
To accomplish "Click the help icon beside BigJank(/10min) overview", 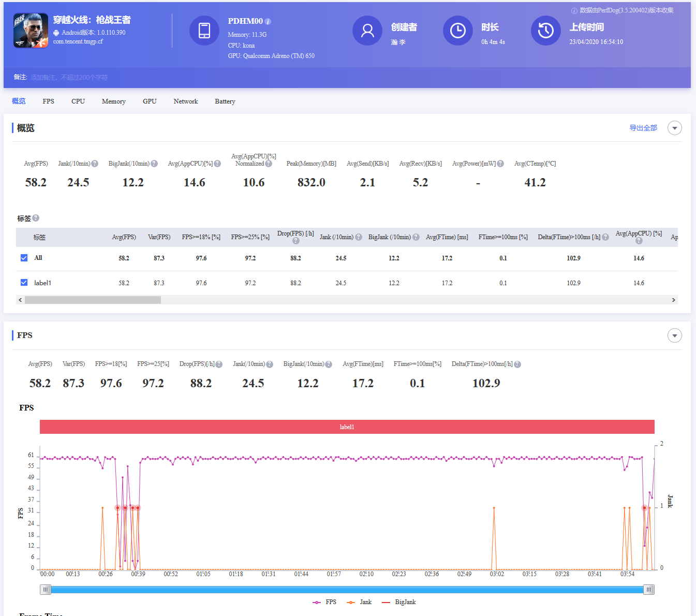I will pos(154,164).
